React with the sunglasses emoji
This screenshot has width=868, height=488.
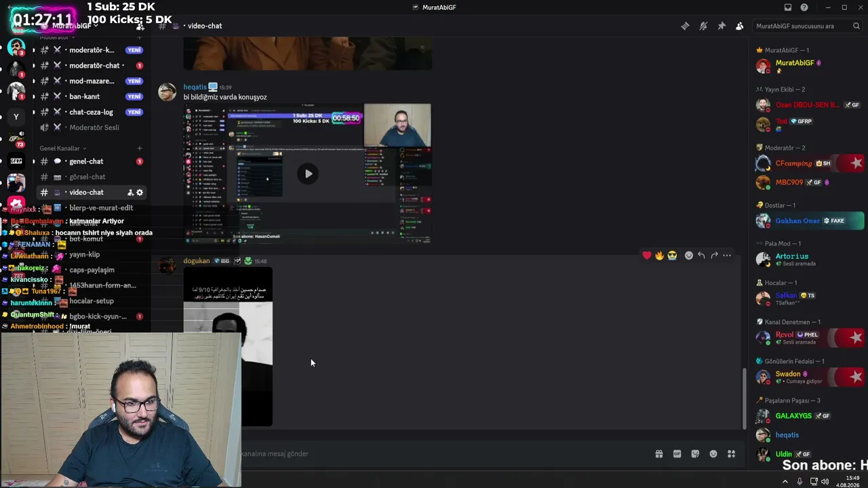pyautogui.click(x=672, y=256)
